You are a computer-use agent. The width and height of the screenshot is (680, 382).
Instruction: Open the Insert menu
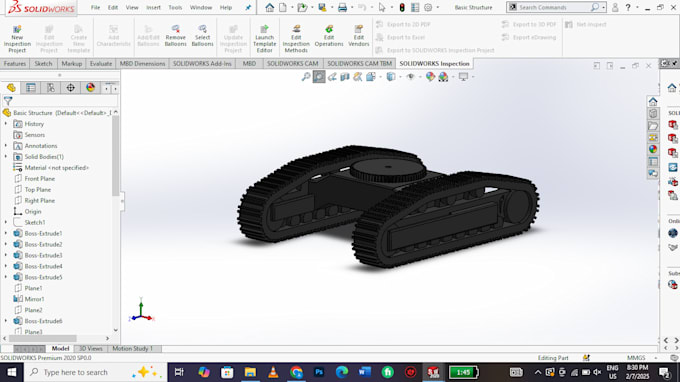[153, 7]
